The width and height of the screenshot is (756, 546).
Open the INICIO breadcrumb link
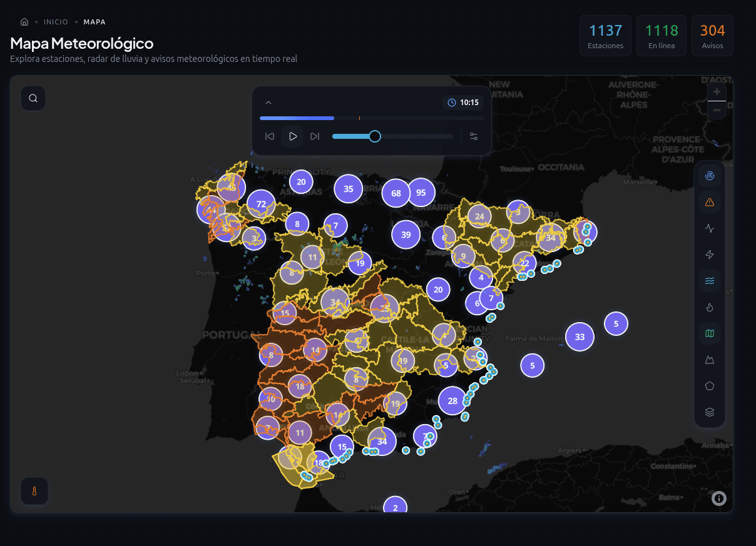point(56,22)
